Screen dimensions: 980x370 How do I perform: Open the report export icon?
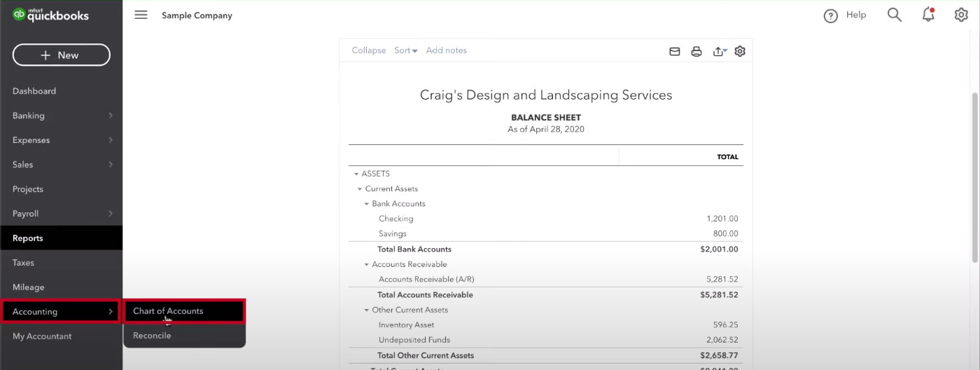[720, 51]
